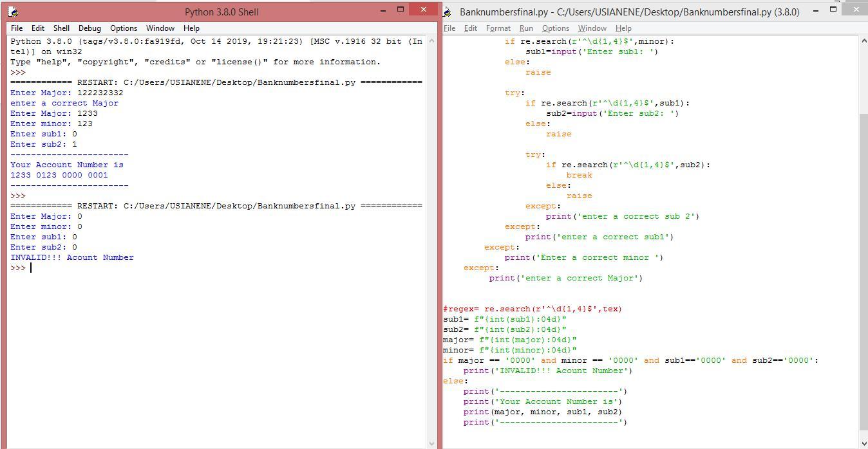Click the 'if major == '0000'' code line
Screen dimensions: 868x449
(x=630, y=360)
